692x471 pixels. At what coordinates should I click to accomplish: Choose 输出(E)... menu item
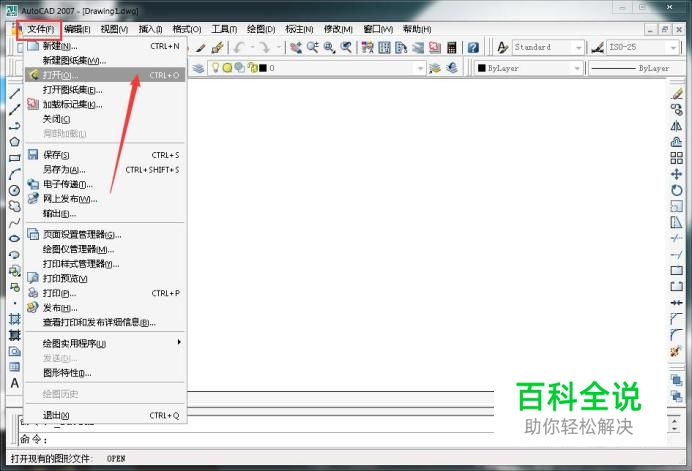[105, 214]
